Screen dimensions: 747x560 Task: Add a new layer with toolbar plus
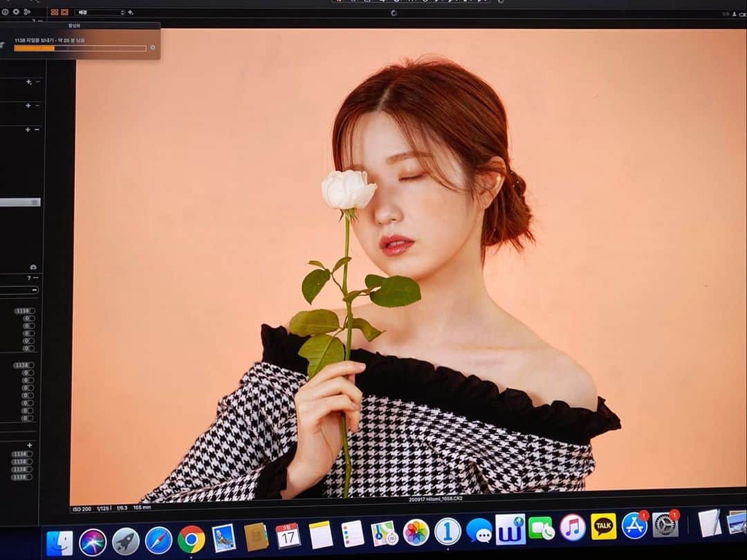[x=130, y=12]
